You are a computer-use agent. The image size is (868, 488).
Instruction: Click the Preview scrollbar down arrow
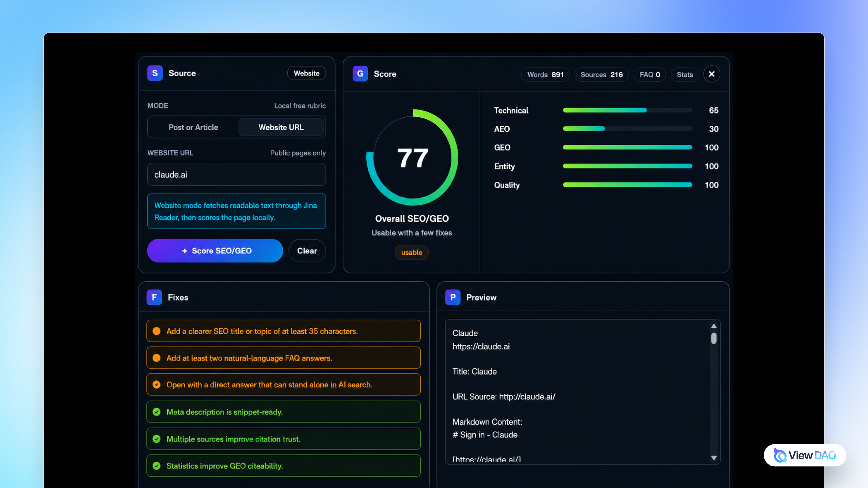point(714,458)
